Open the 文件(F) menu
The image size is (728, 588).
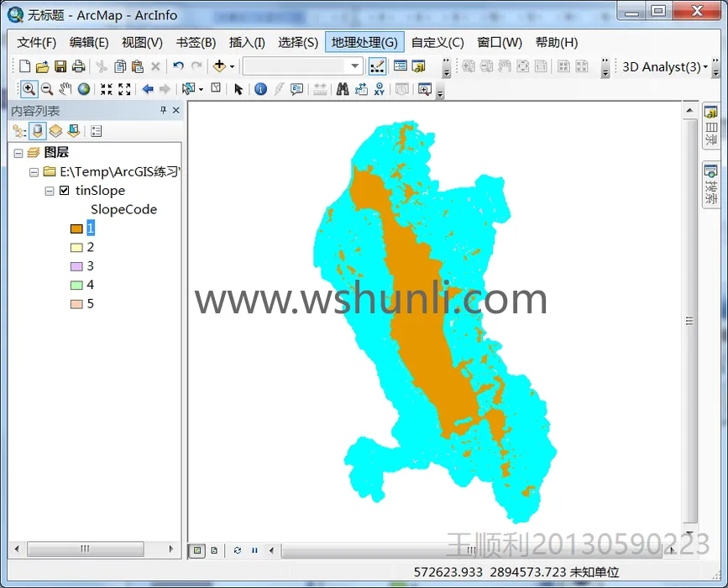coord(37,43)
